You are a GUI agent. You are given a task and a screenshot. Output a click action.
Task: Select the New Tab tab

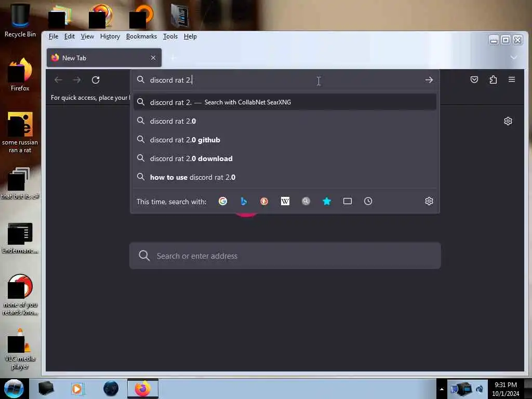coord(104,58)
